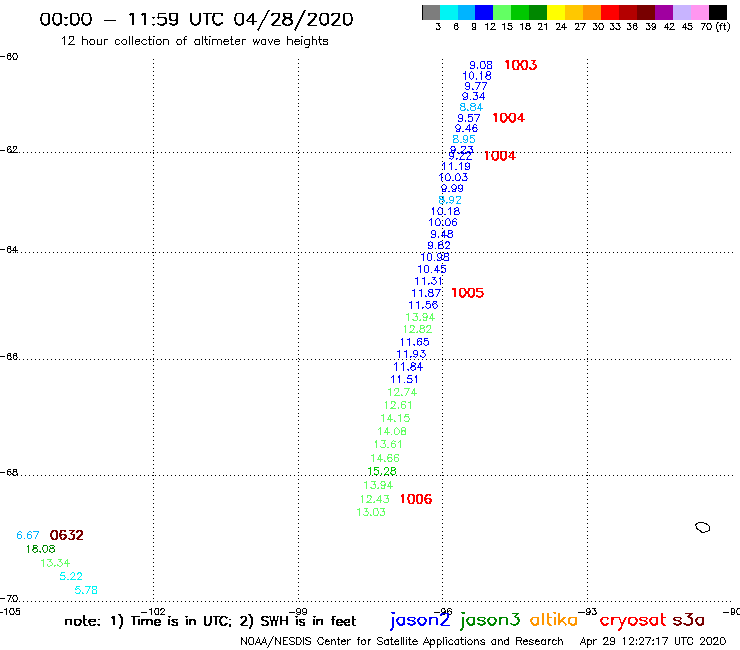This screenshot has width=740, height=650.
Task: Click wave height value 14.66
Action: coord(385,458)
